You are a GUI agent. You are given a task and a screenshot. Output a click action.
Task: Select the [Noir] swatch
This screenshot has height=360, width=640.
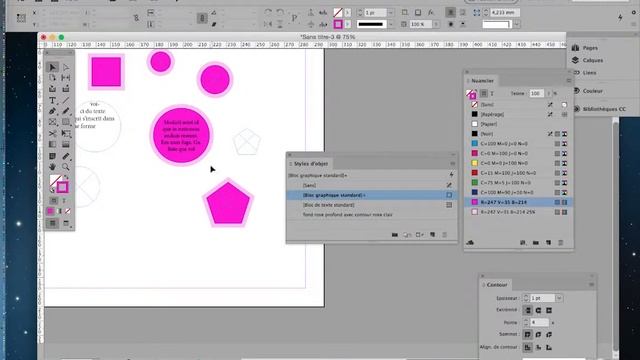(519, 134)
